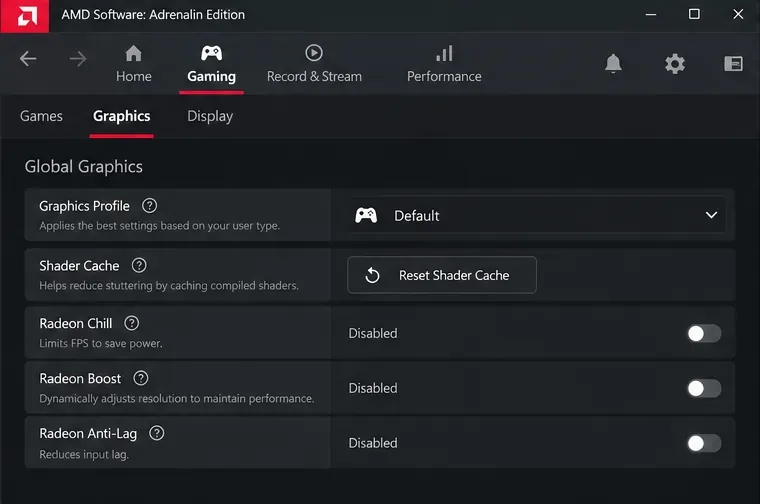The height and width of the screenshot is (504, 760).
Task: Enable the Radeon Anti-Lag toggle
Action: pos(704,443)
